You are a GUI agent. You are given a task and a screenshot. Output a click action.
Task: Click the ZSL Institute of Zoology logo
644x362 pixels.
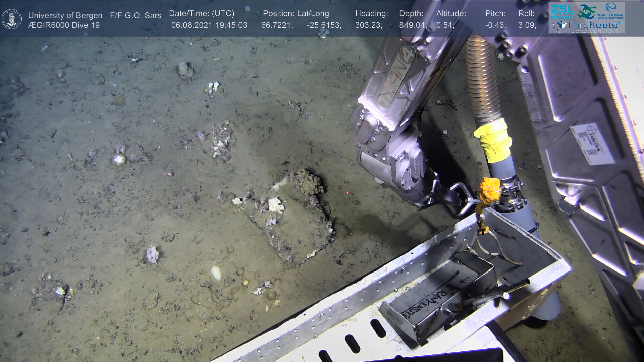pos(561,12)
